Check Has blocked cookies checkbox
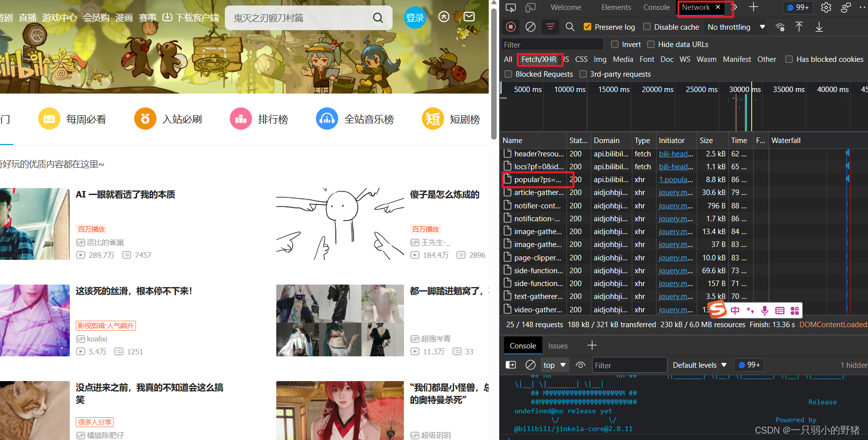 (x=789, y=59)
